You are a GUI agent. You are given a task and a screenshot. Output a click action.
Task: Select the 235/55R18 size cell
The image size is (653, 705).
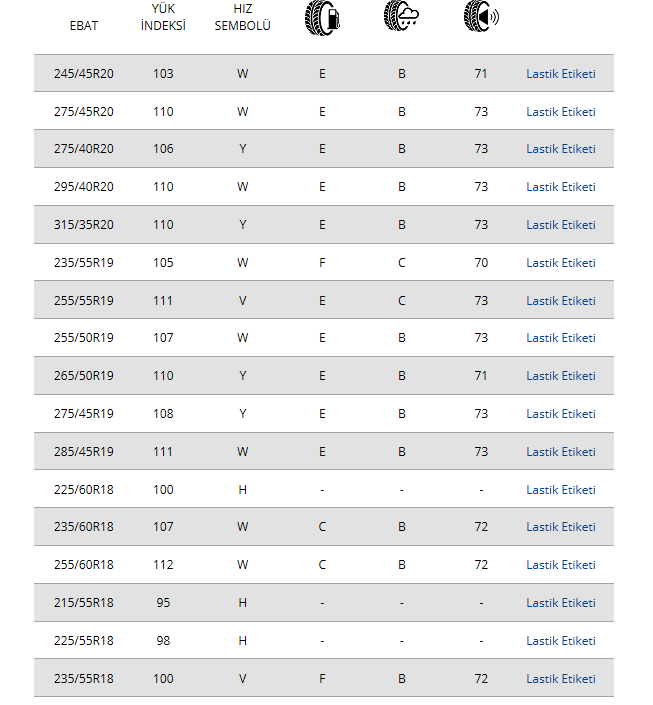[x=84, y=679]
